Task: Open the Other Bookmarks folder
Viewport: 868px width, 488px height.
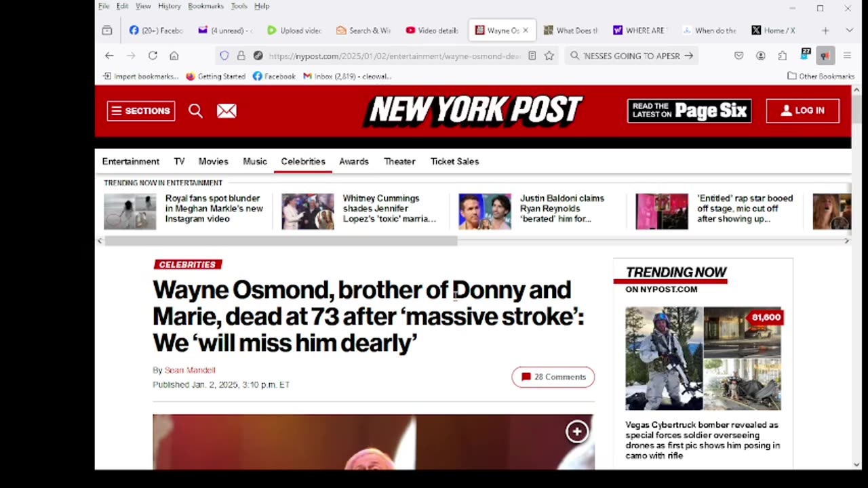Action: coord(821,77)
